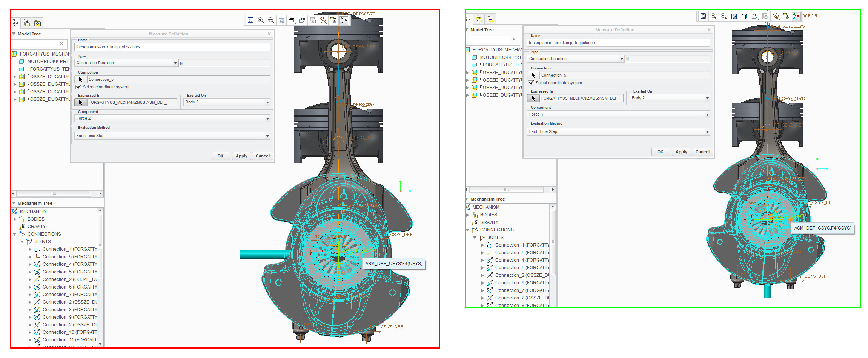Click Zoom In icon in Force Z screenshot toolbar
This screenshot has height=358, width=868.
click(261, 20)
